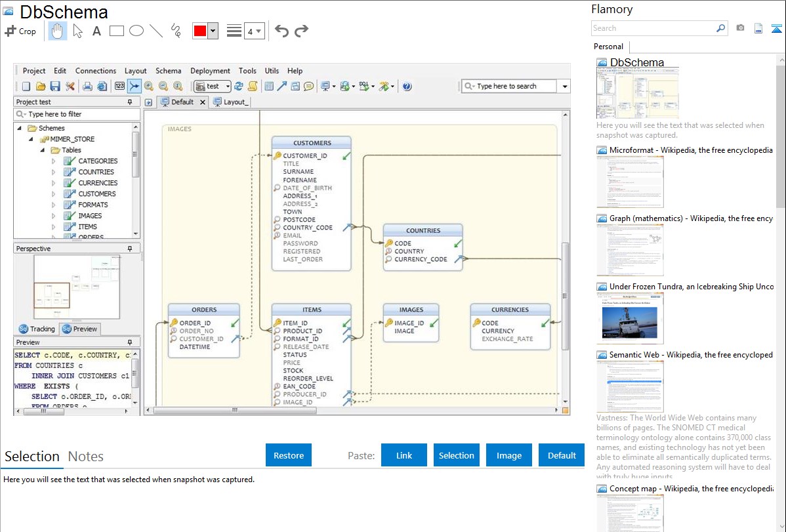This screenshot has height=532, width=786.
Task: Switch to the Selection tab
Action: point(32,457)
